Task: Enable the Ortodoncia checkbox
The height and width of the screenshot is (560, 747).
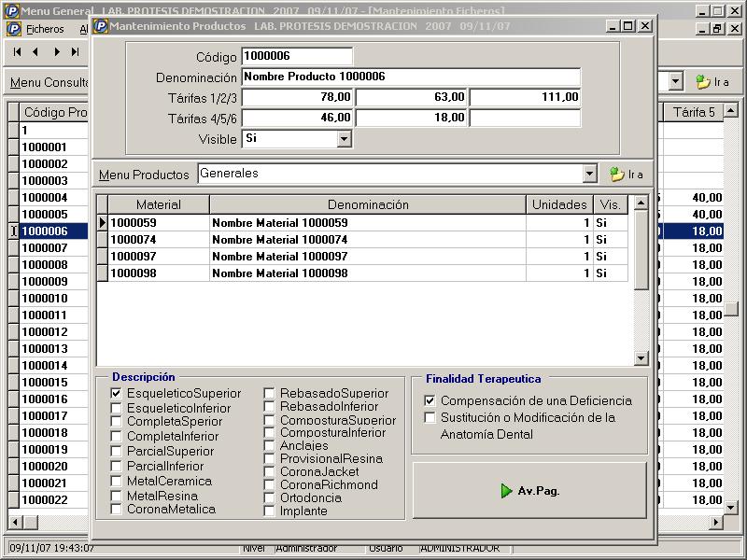Action: click(x=269, y=497)
